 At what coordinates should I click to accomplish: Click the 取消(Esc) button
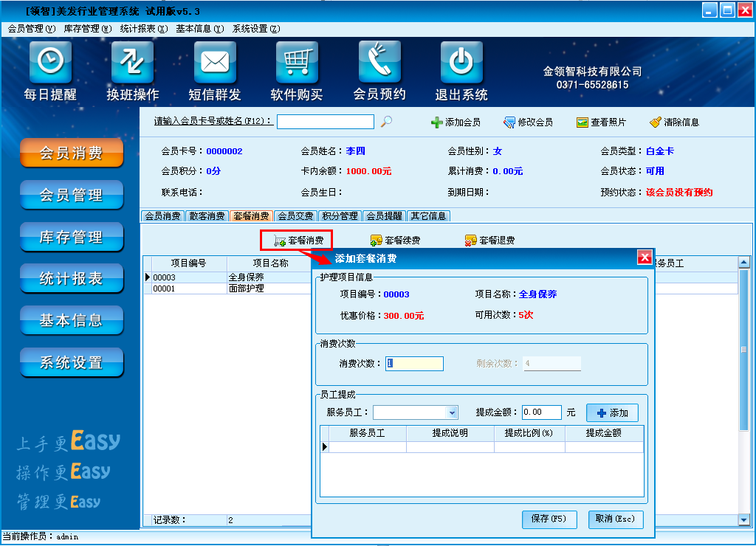click(x=616, y=519)
